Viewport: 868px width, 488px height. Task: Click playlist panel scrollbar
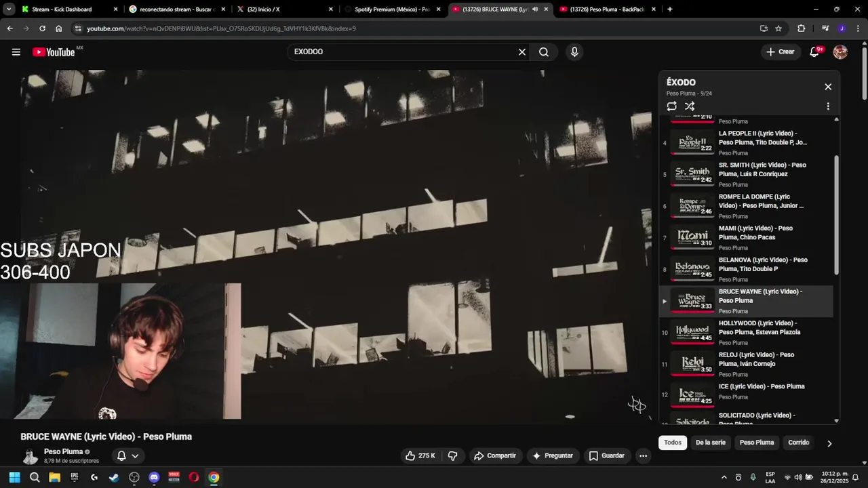click(836, 215)
